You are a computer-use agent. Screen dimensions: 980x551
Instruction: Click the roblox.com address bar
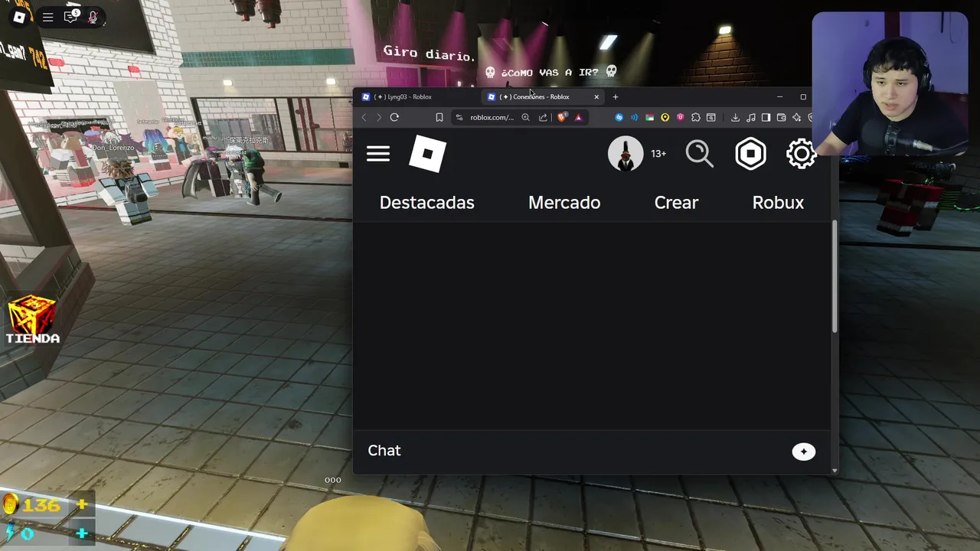click(492, 117)
